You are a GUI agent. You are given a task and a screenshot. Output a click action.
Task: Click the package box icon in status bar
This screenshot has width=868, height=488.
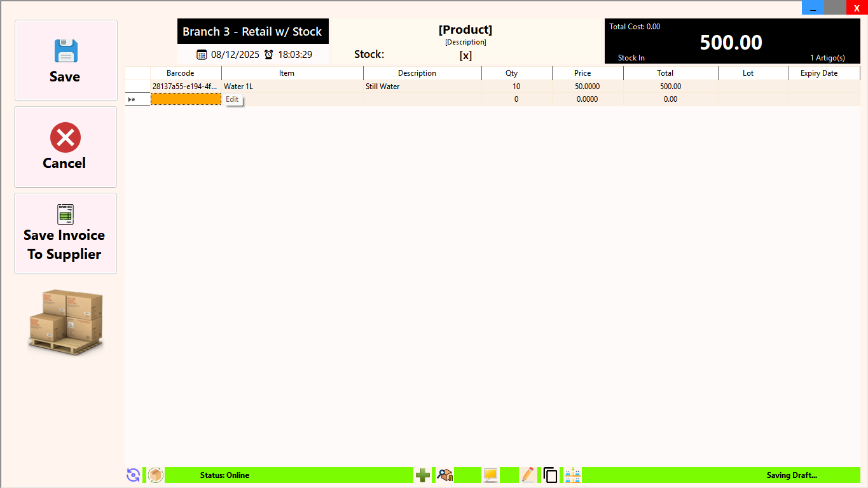[155, 475]
